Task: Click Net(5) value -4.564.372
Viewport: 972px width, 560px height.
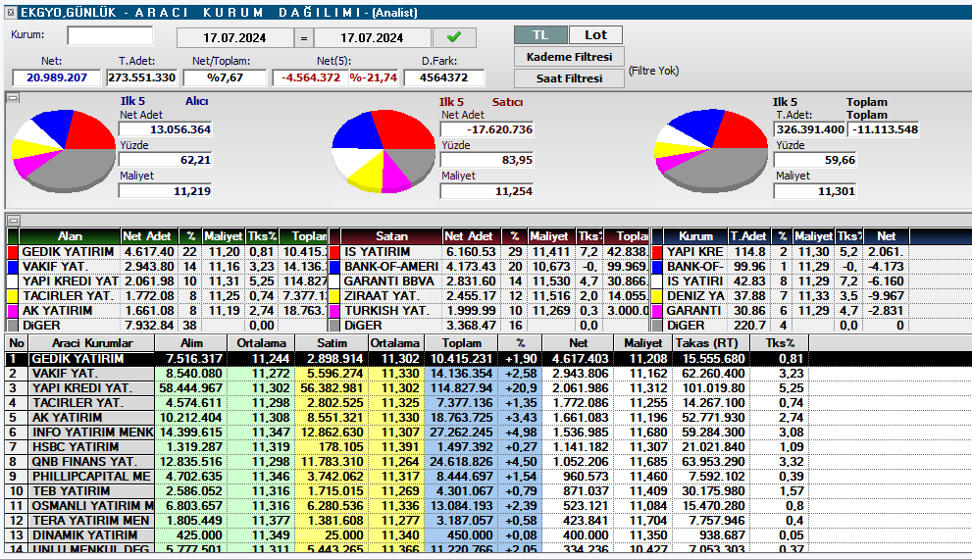Action: coord(311,77)
